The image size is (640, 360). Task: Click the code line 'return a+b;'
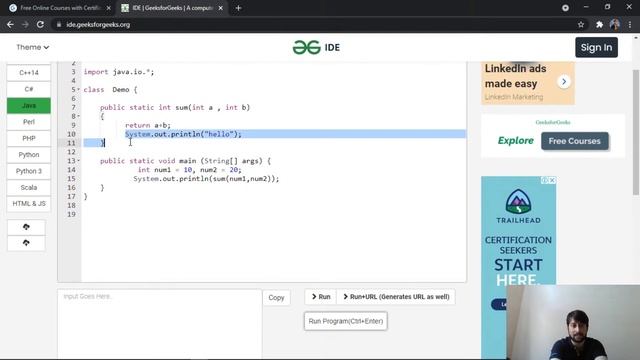pyautogui.click(x=148, y=125)
